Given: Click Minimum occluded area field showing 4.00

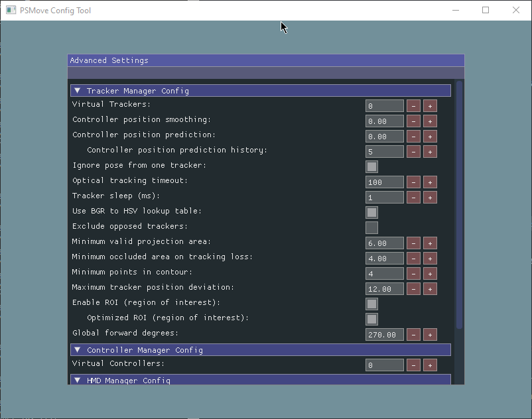Looking at the screenshot, I should point(385,259).
